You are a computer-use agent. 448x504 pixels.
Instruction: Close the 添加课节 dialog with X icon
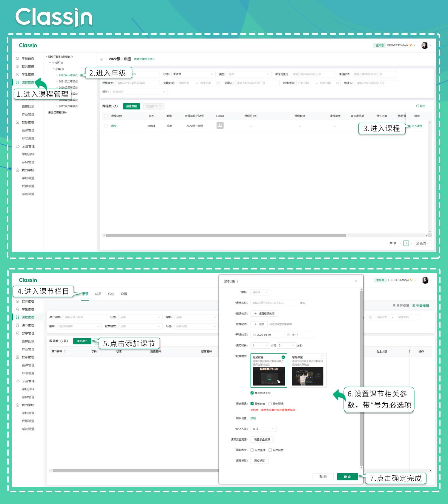pyautogui.click(x=356, y=281)
